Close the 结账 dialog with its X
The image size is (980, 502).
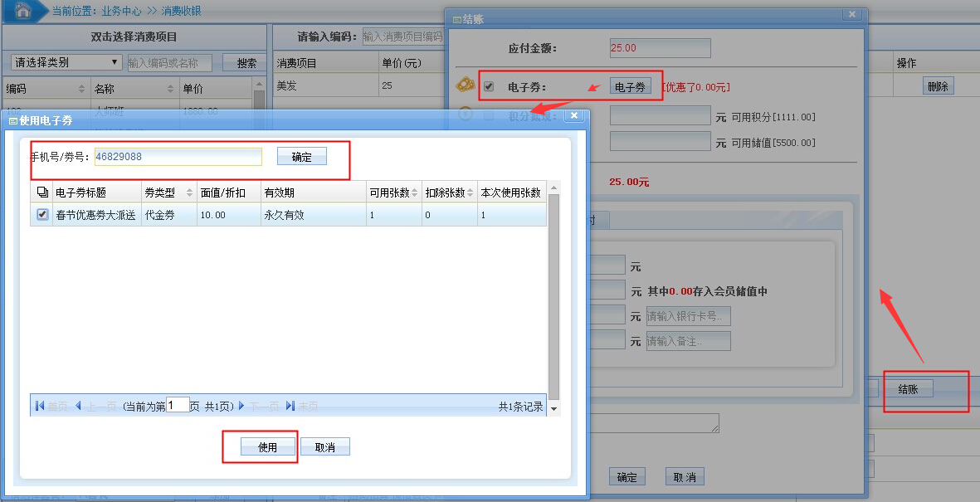851,14
